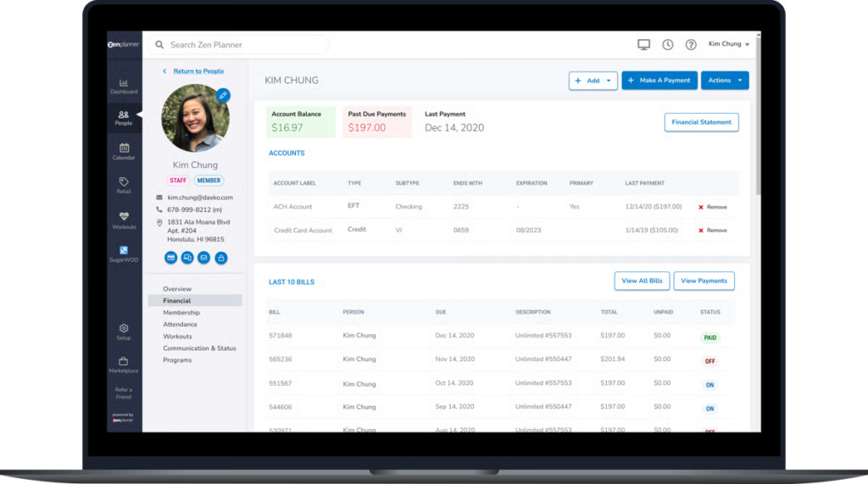Screen dimensions: 868x484
Task: Click the Make A Payment button
Action: pos(659,81)
